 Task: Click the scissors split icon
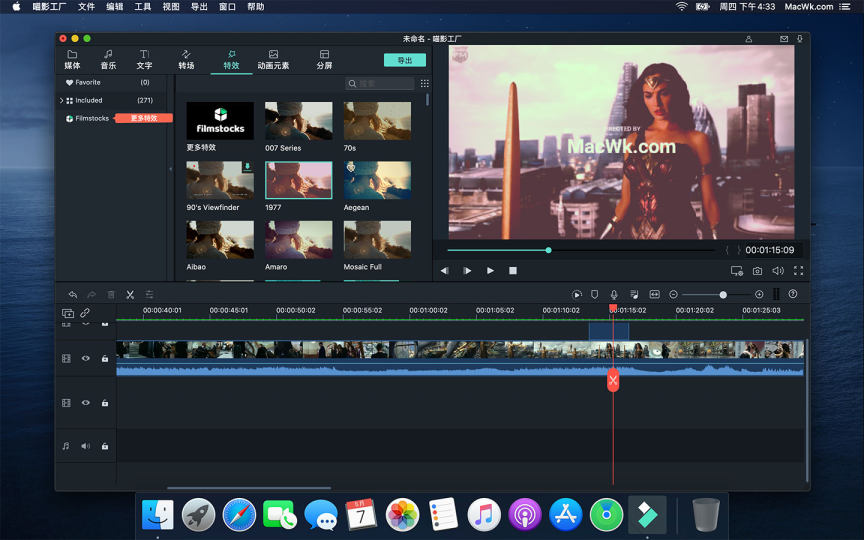130,295
